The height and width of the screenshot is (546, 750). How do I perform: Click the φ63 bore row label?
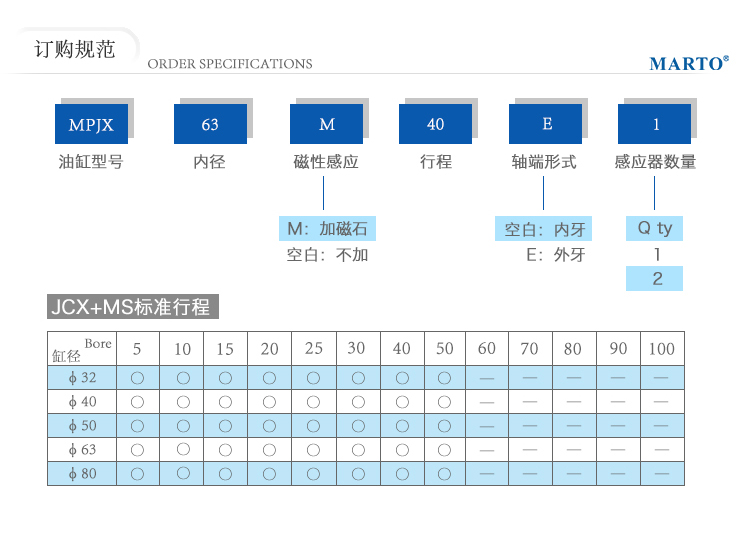click(x=83, y=449)
